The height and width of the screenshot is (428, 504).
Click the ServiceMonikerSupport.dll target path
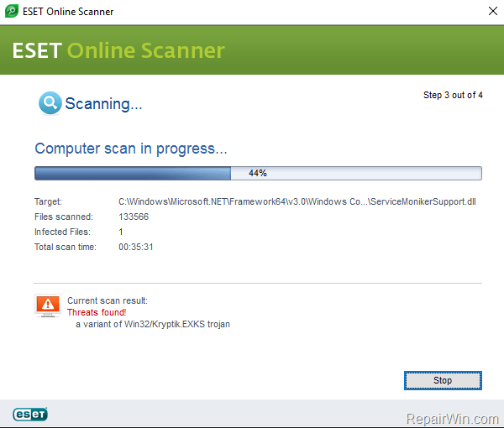297,201
